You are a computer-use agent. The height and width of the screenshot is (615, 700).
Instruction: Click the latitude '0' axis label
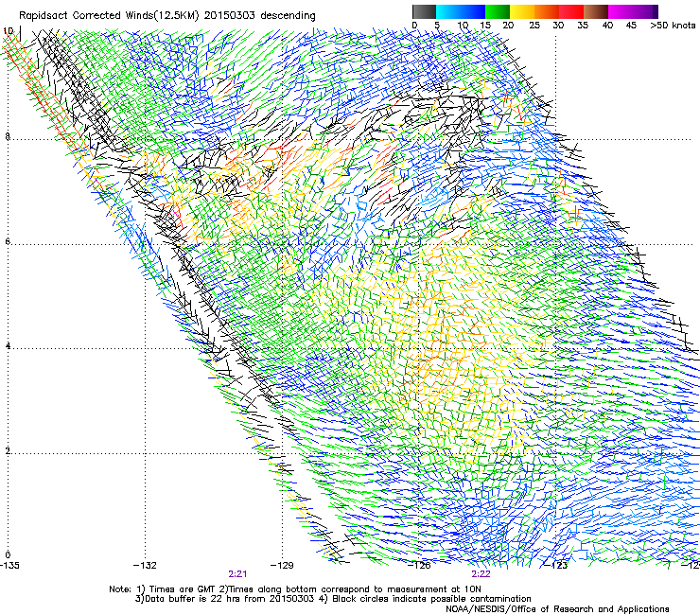click(x=8, y=555)
